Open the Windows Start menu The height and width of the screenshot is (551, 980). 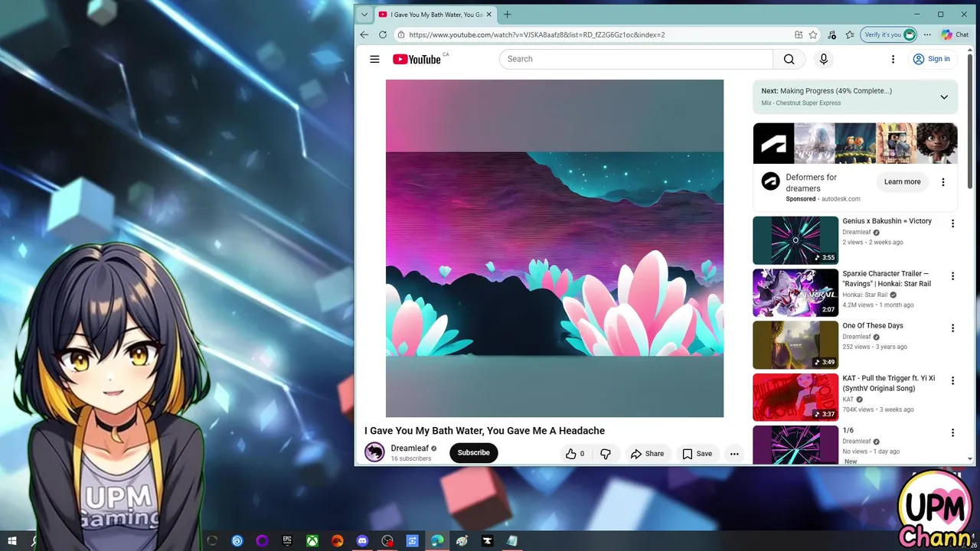12,541
